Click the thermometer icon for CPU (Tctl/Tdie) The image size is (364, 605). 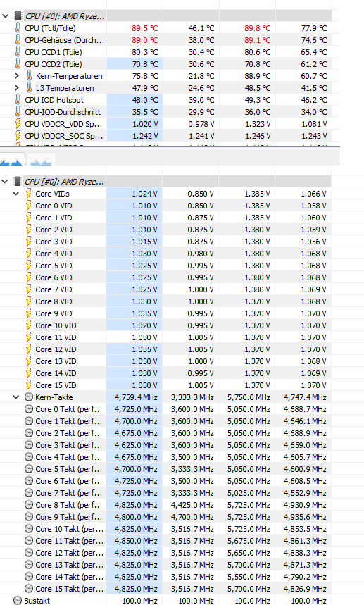point(18,27)
